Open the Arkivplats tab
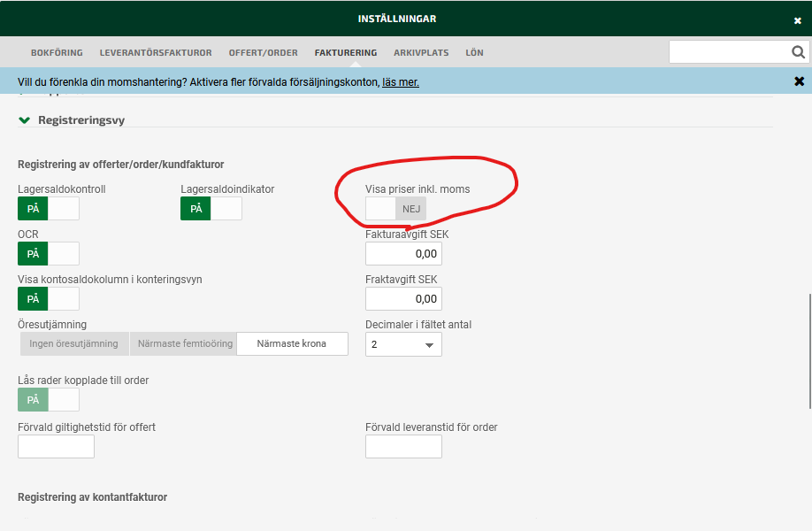The height and width of the screenshot is (531, 812). [421, 53]
